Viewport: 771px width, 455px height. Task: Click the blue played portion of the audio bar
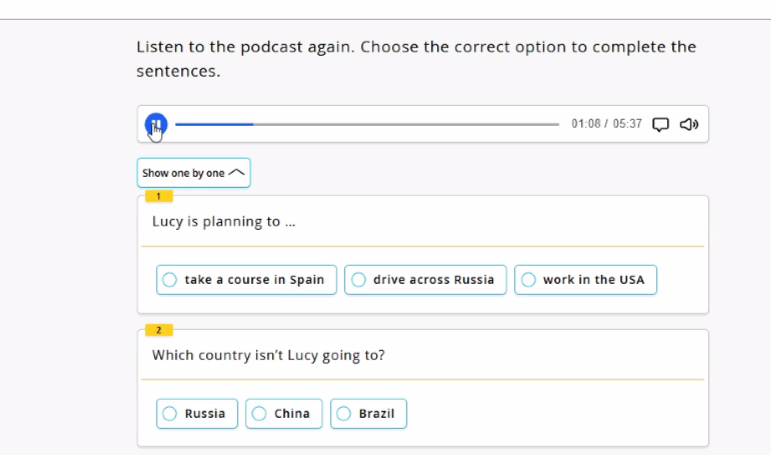[215, 125]
